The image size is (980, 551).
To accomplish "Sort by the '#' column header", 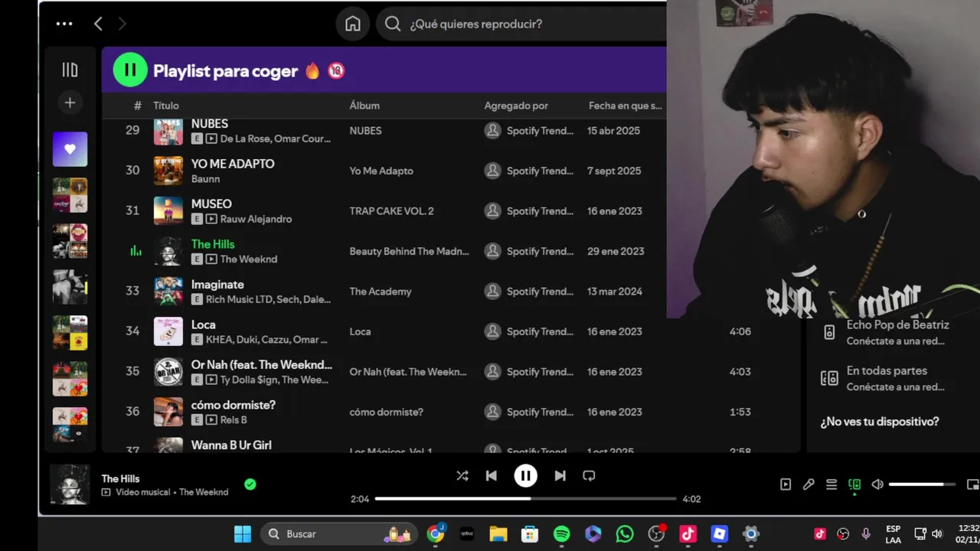I will [138, 106].
